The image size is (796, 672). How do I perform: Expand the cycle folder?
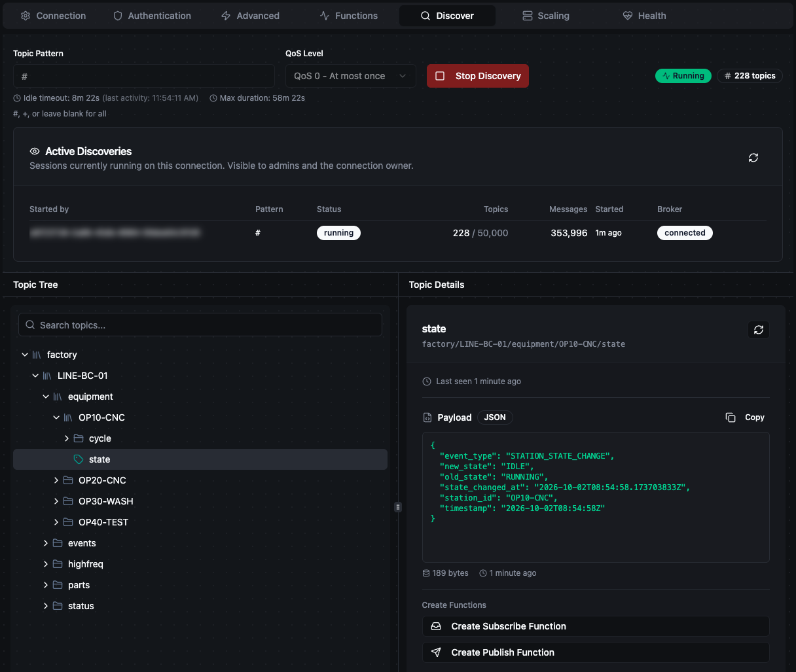click(67, 438)
